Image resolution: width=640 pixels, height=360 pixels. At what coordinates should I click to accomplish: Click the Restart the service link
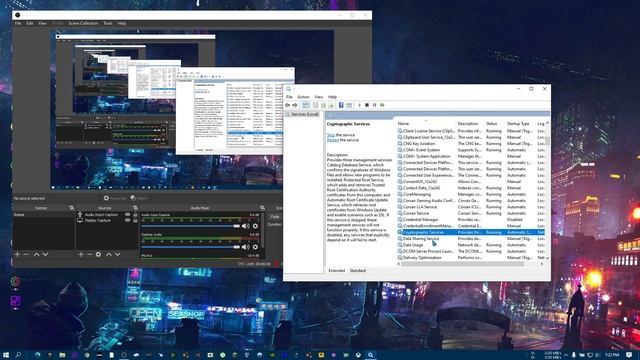click(333, 140)
